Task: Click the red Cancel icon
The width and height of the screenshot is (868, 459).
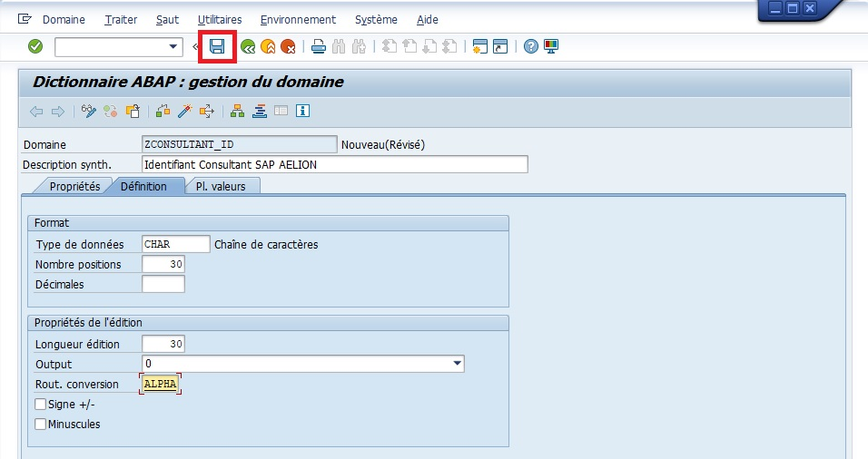Action: [288, 46]
